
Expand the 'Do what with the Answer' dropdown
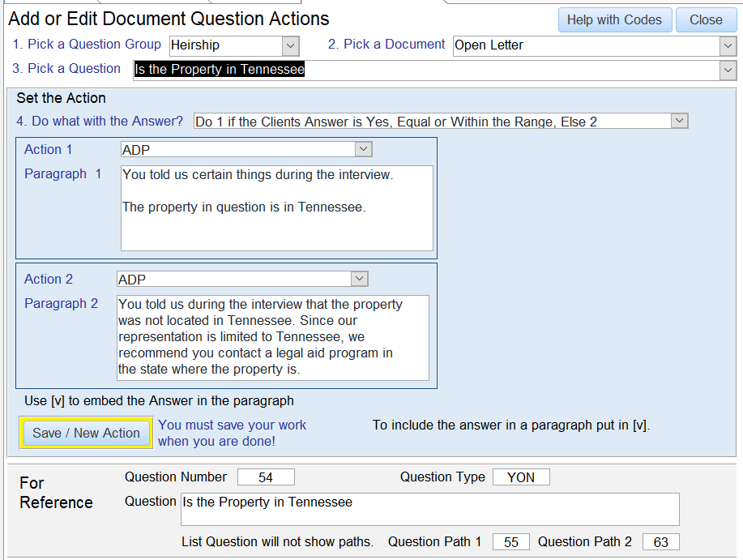679,122
